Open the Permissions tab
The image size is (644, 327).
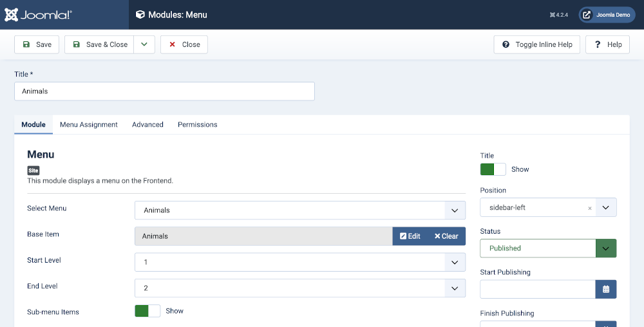click(x=197, y=124)
